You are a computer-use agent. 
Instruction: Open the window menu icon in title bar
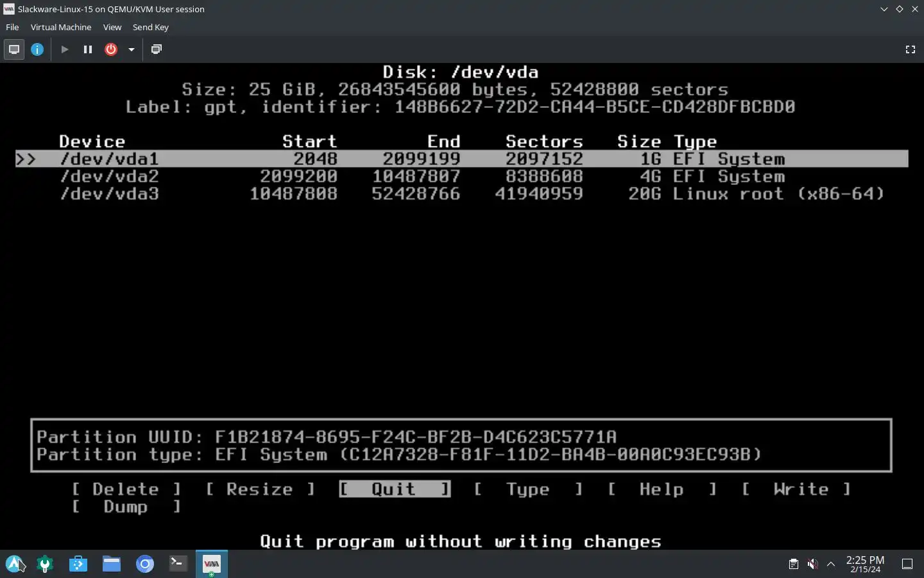8,9
